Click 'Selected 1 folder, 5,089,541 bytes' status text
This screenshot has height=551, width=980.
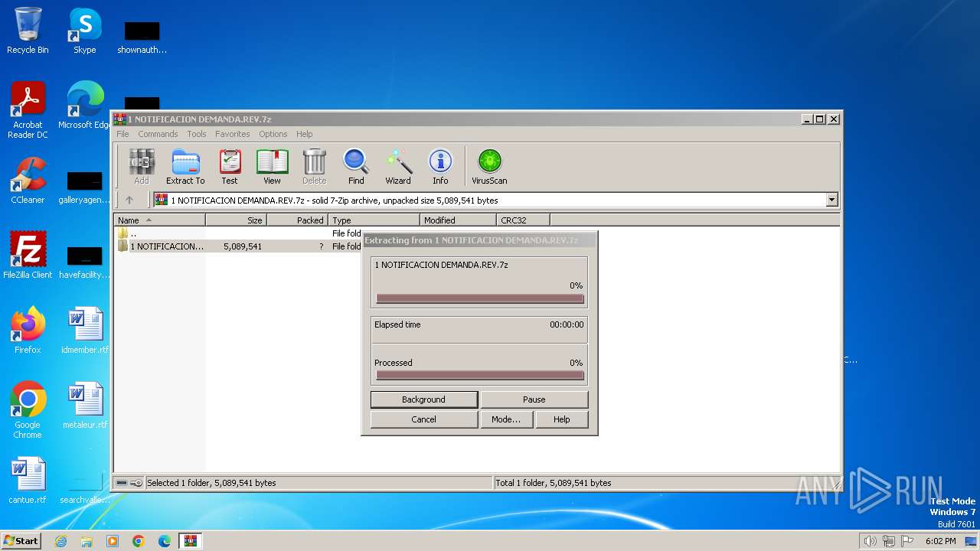click(x=211, y=483)
